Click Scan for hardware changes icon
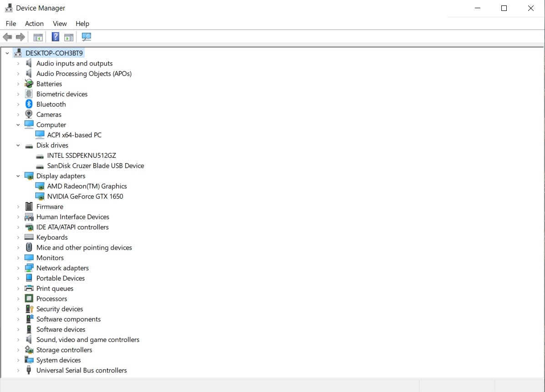The image size is (545, 392). point(86,37)
